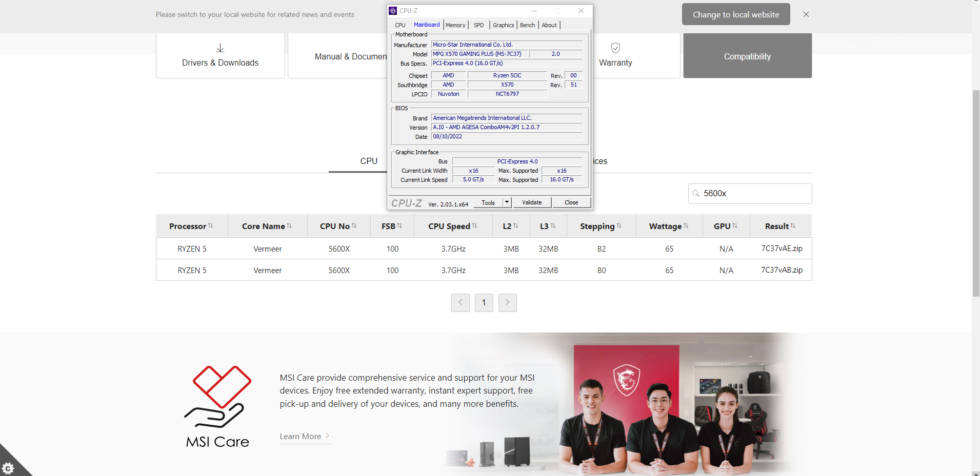This screenshot has width=980, height=476.
Task: Sort table by Stepping arrows
Action: (x=619, y=225)
